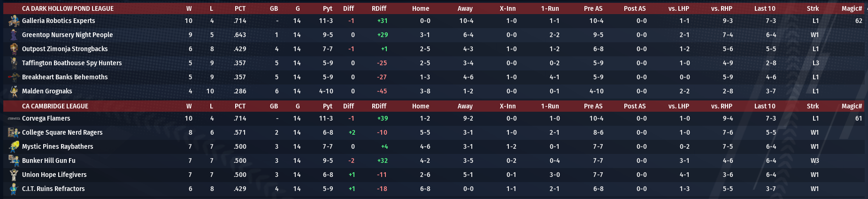Image resolution: width=868 pixels, height=199 pixels.
Task: Open the C.I.T. Ruins Refractors logo
Action: click(14, 189)
